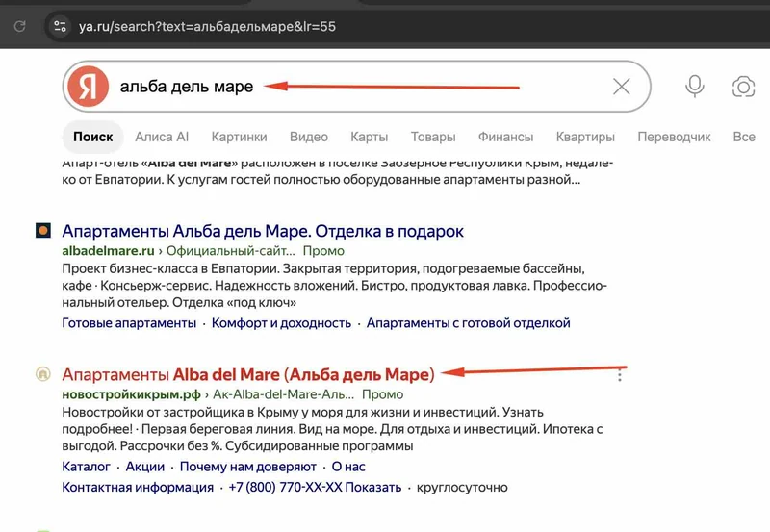
Task: Open image search with camera icon
Action: pos(743,87)
